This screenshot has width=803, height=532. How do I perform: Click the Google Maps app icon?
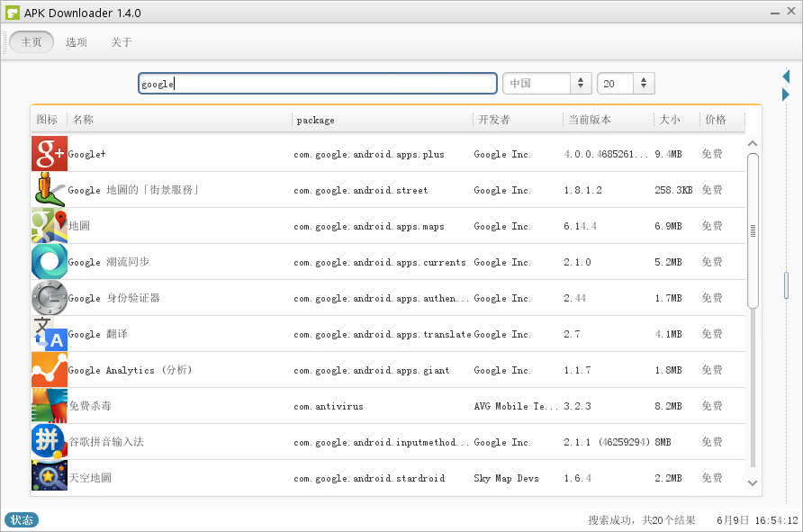pyautogui.click(x=50, y=226)
